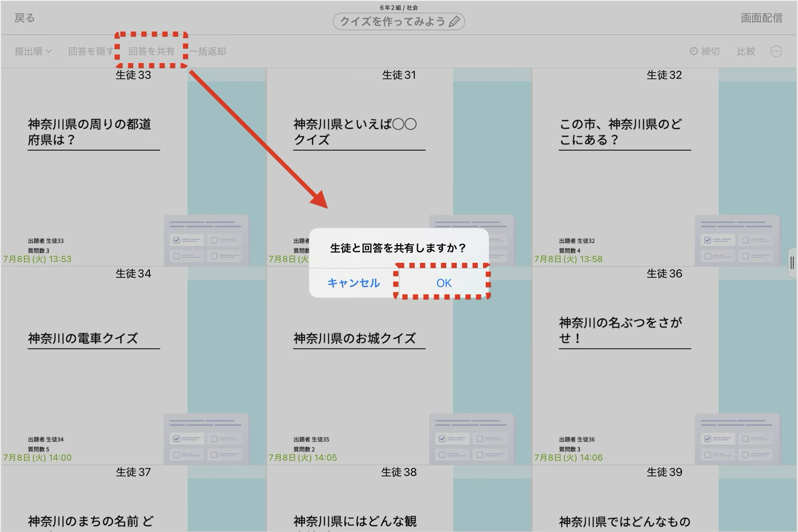798x532 pixels.
Task: Click title 神奈川の名ぶつをさがせ！
Action: tap(621, 330)
